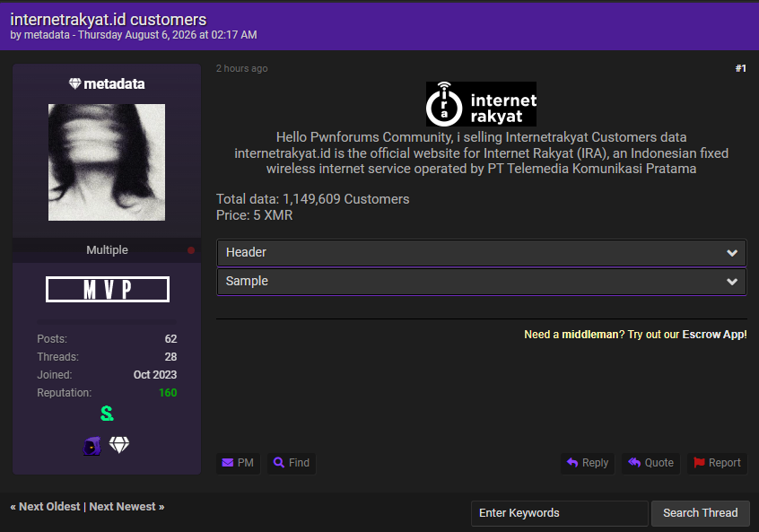Click the Posts count 62
The width and height of the screenshot is (759, 532).
(x=170, y=339)
